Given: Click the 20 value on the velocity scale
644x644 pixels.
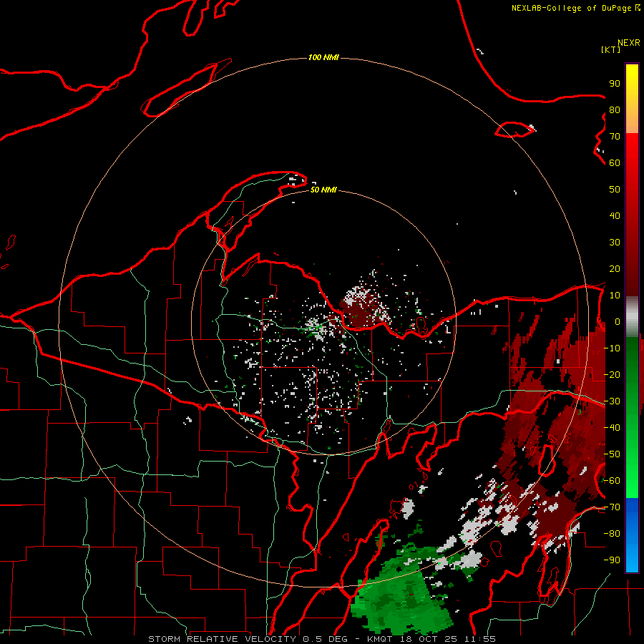Looking at the screenshot, I should (615, 268).
